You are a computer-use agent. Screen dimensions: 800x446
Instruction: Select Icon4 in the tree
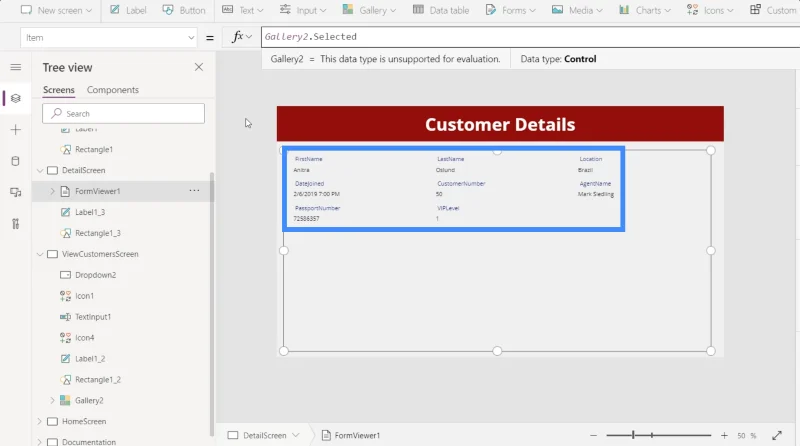click(85, 338)
